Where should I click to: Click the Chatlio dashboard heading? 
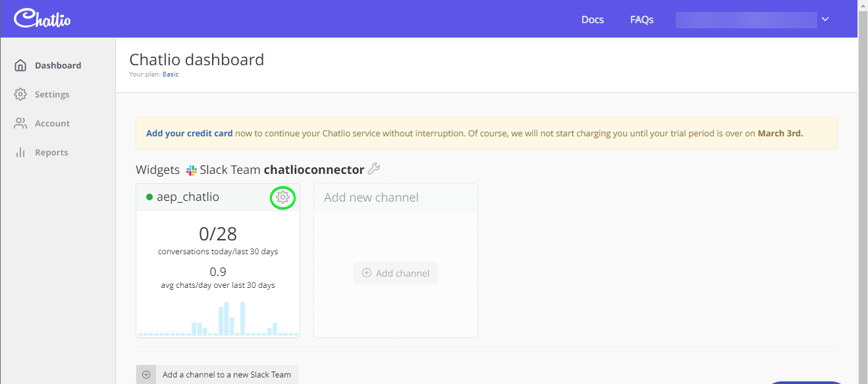(x=197, y=59)
